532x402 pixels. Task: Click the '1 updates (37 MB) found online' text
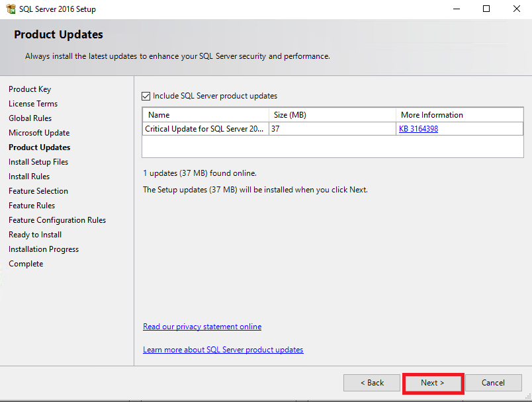200,173
